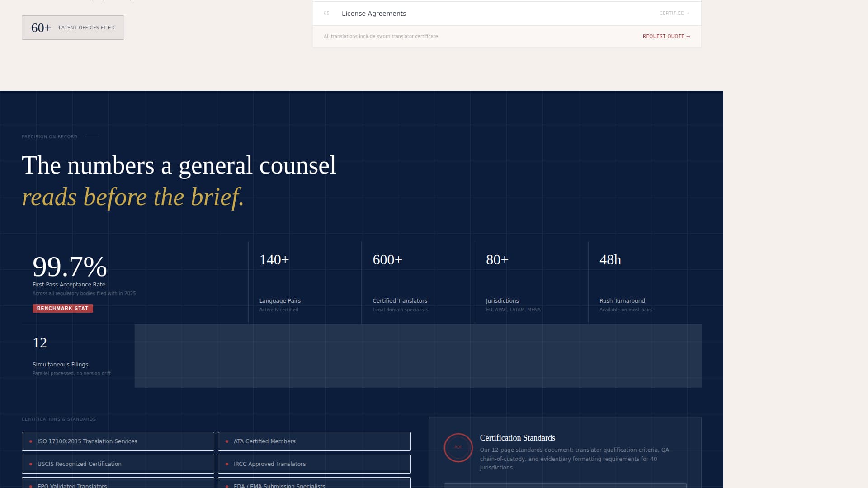Click 'Available on most pairs' caption
This screenshot has height=488, width=868.
(x=626, y=310)
